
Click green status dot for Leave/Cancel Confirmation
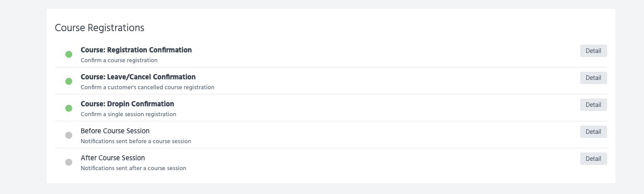pyautogui.click(x=68, y=81)
